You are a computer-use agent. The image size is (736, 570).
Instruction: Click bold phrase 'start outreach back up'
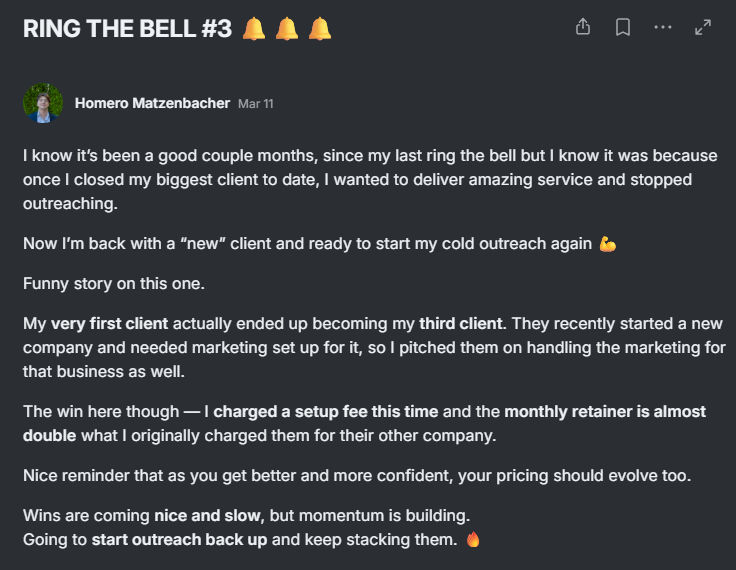click(179, 539)
